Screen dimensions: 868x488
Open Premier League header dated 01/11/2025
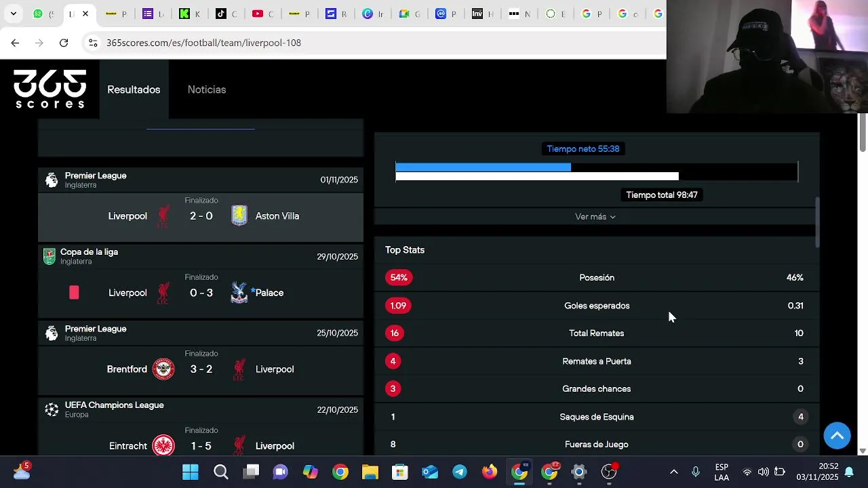coord(201,180)
